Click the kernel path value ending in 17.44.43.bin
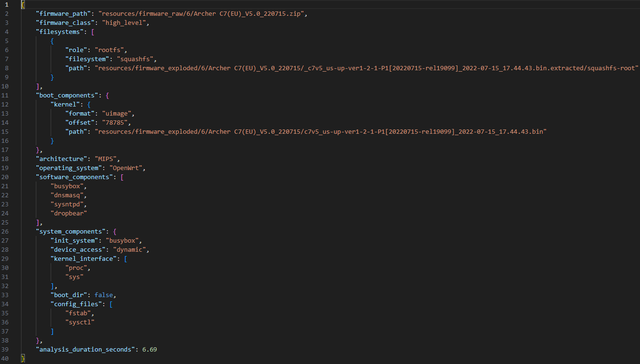This screenshot has width=640, height=364. (x=320, y=131)
